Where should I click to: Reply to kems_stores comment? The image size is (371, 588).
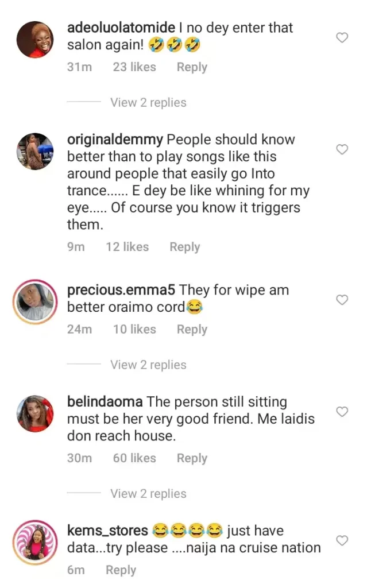tap(121, 570)
